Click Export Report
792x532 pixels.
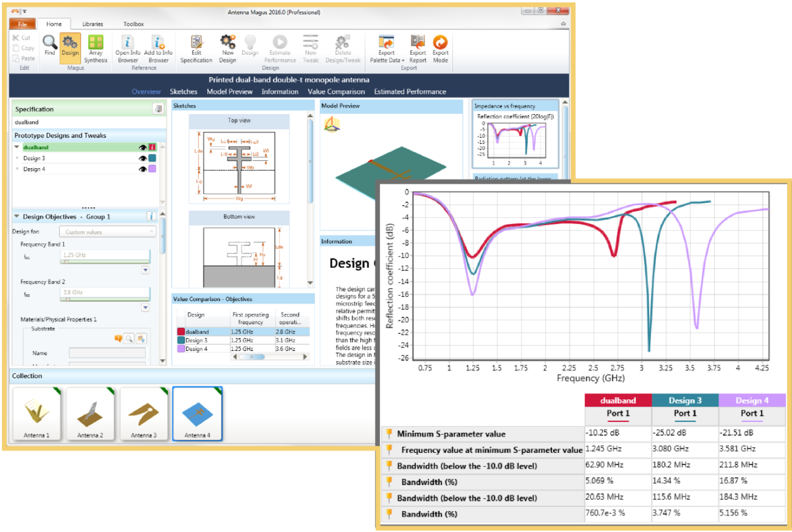[x=418, y=49]
